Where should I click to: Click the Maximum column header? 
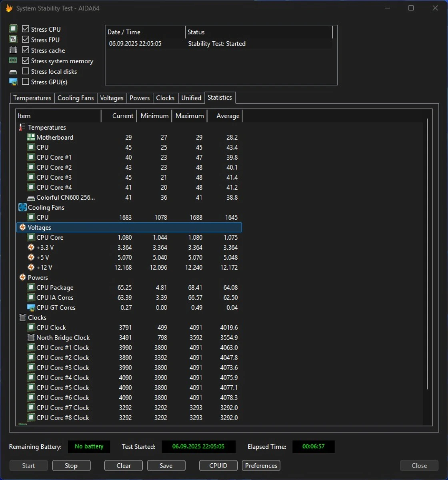coord(189,116)
